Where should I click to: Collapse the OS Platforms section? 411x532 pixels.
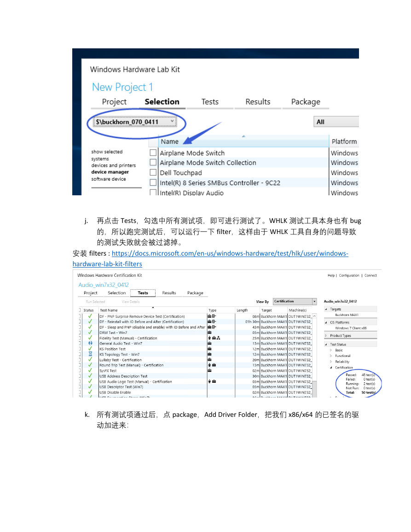coord(326,322)
